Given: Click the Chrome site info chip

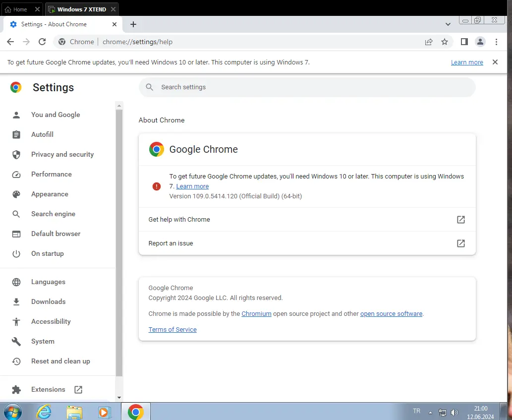Looking at the screenshot, I should (x=76, y=42).
